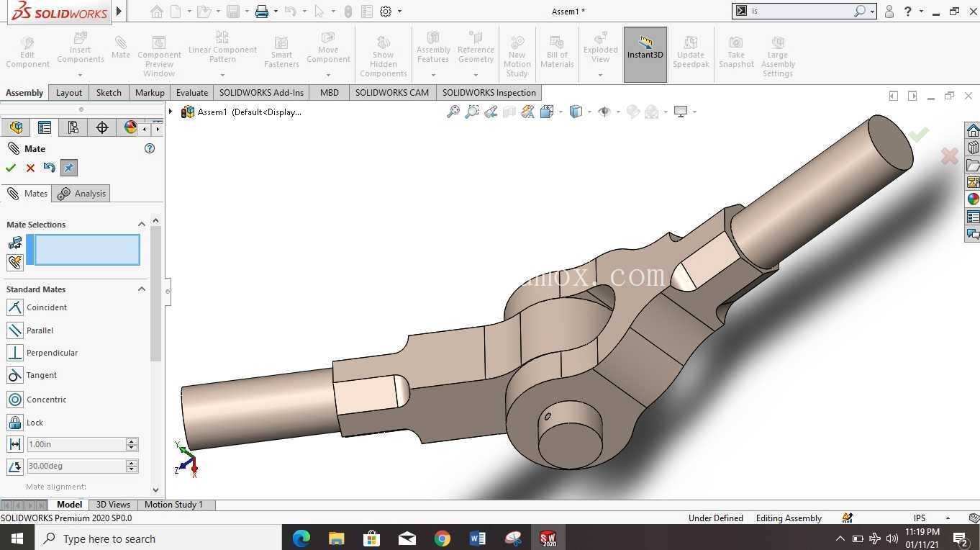Expand the Assem1 feature tree node
The width and height of the screenshot is (980, 550).
coord(171,112)
